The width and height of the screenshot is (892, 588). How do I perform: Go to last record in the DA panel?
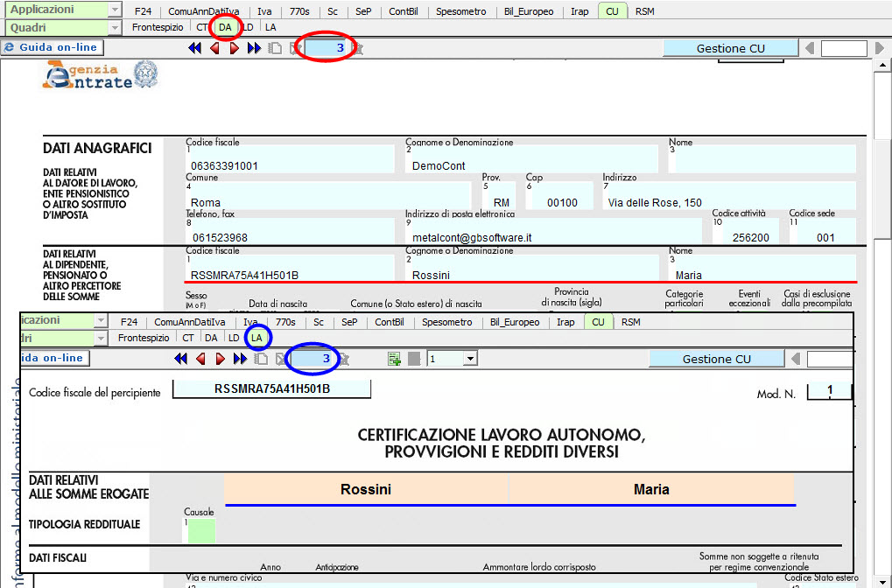(254, 48)
